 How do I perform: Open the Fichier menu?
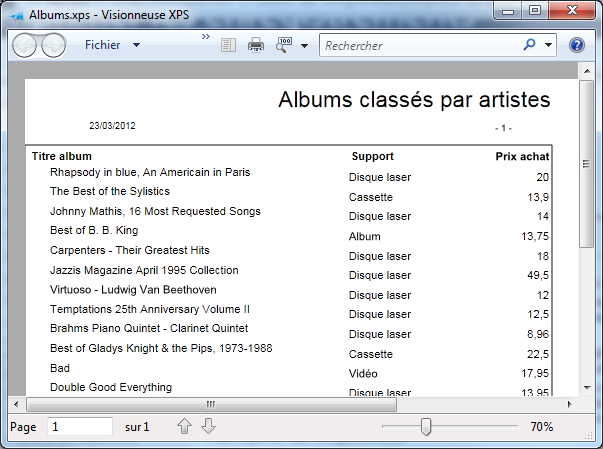click(112, 45)
